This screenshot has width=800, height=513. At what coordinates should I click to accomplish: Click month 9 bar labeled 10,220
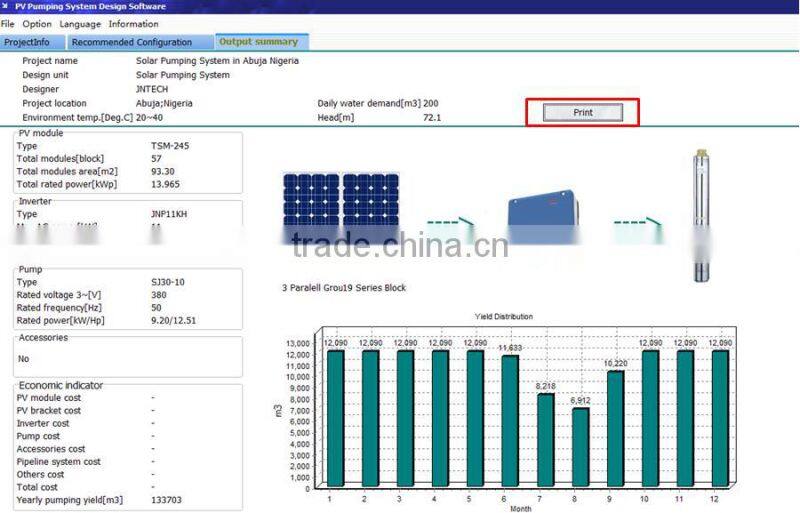pyautogui.click(x=615, y=428)
